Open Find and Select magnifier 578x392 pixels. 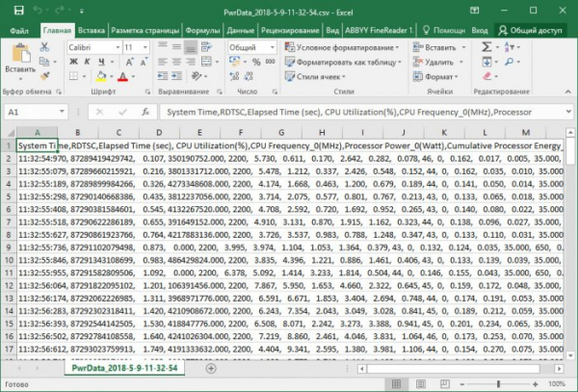pyautogui.click(x=509, y=62)
